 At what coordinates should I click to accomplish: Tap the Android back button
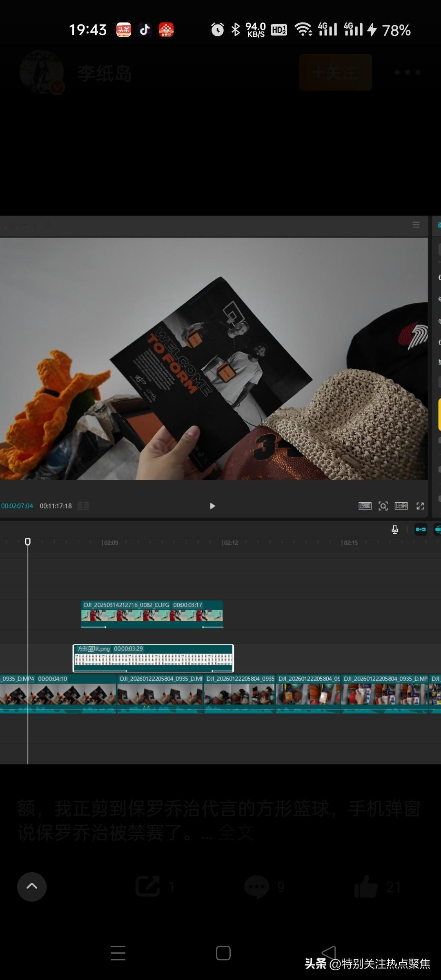pyautogui.click(x=328, y=953)
